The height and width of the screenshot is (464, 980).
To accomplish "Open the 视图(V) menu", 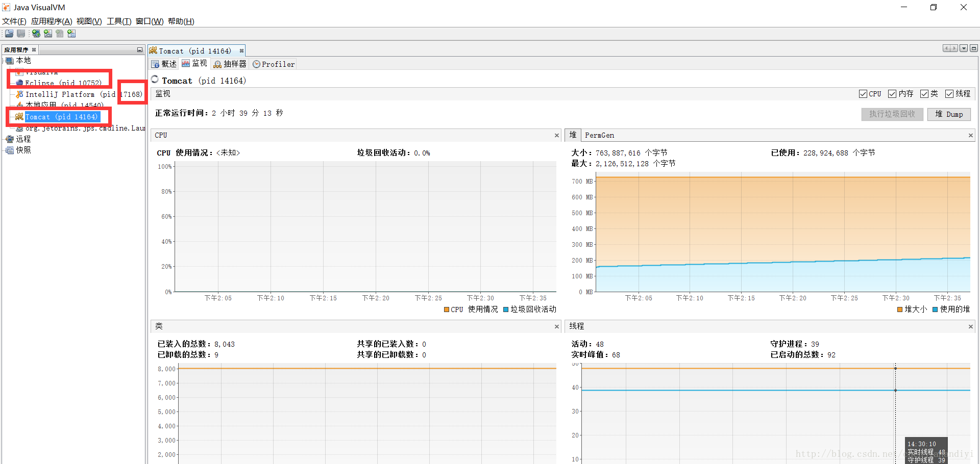I will coord(89,21).
